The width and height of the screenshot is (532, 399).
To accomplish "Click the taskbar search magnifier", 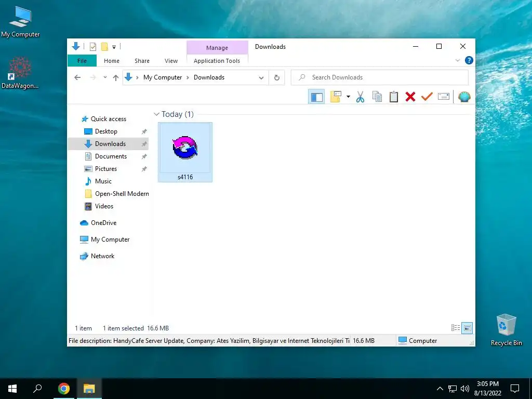I will click(x=37, y=389).
